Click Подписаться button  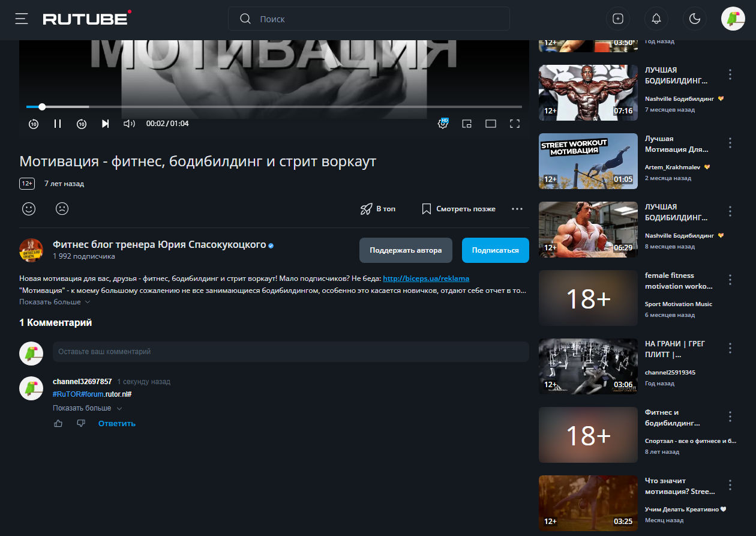coord(496,250)
